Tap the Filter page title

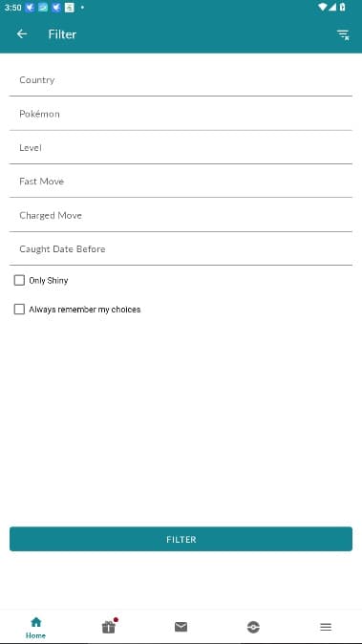tap(62, 34)
